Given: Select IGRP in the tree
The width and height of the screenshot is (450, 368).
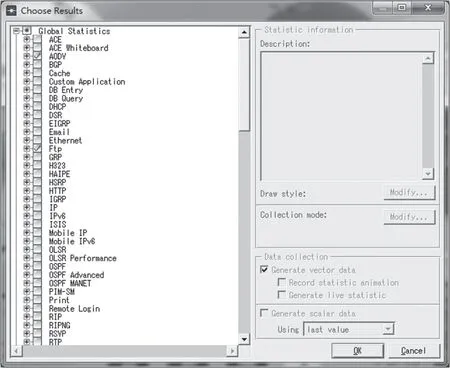Looking at the screenshot, I should tap(57, 199).
